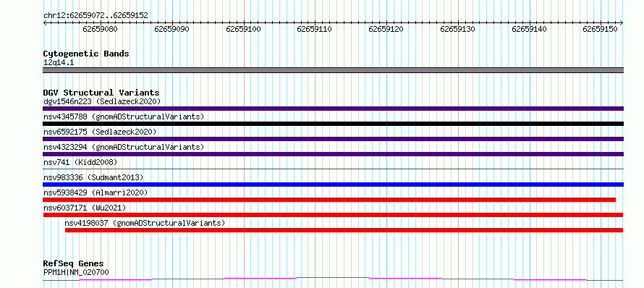Click ruler position 62659090

pyautogui.click(x=172, y=30)
